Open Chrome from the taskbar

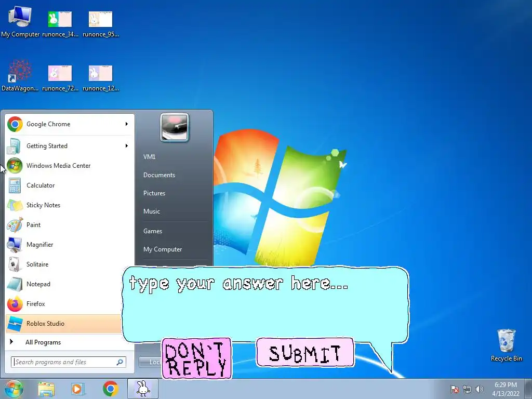pos(110,389)
